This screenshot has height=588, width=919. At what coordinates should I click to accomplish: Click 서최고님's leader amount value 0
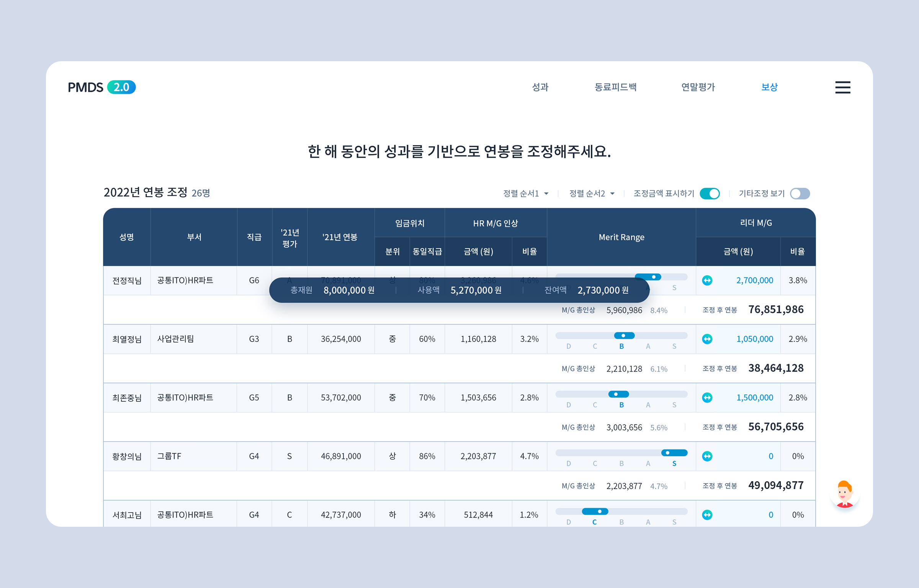(771, 514)
